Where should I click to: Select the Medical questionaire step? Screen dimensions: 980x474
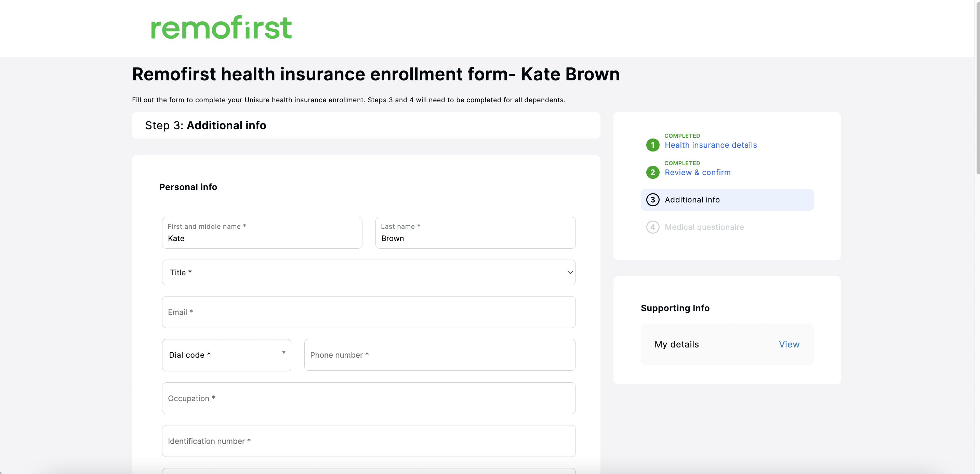coord(704,227)
